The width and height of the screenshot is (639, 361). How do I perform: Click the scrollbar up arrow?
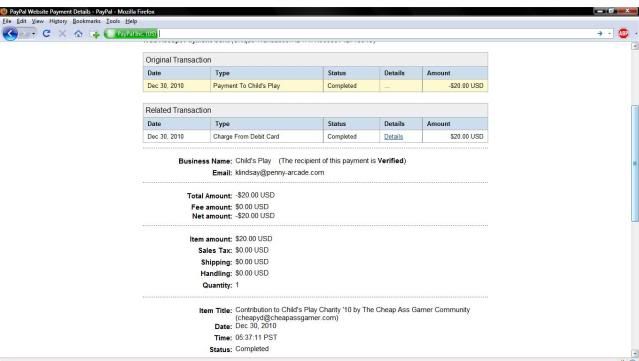[635, 46]
